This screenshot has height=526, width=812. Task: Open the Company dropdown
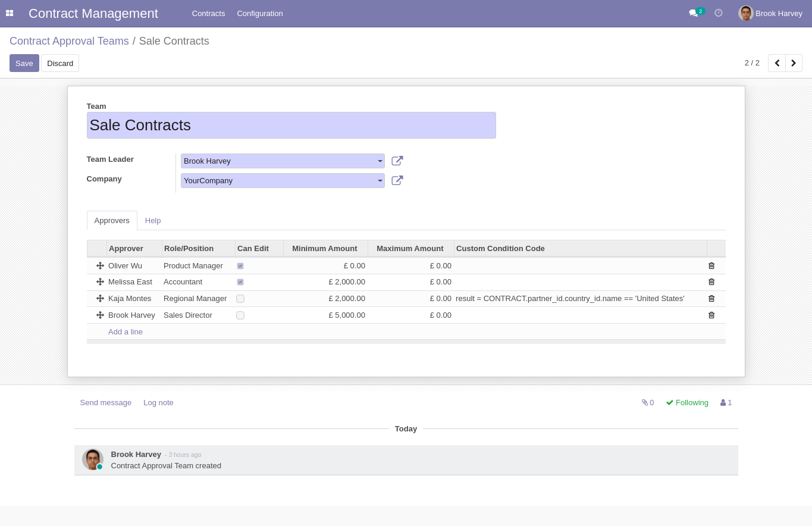point(380,180)
